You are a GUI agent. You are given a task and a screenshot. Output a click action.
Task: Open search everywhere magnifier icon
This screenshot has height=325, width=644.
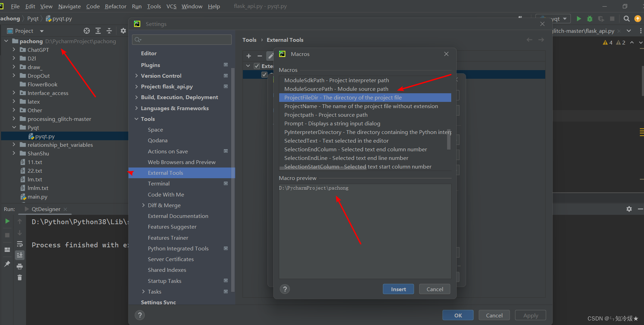[626, 19]
